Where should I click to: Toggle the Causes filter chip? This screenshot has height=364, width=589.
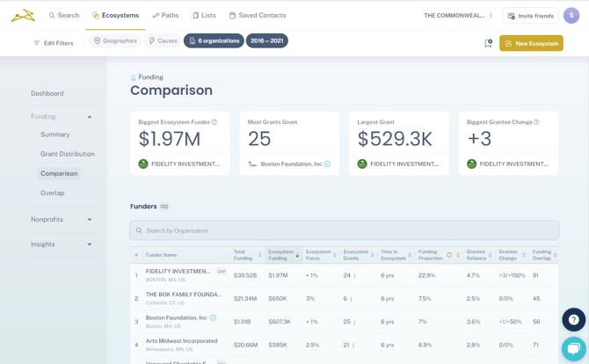163,40
